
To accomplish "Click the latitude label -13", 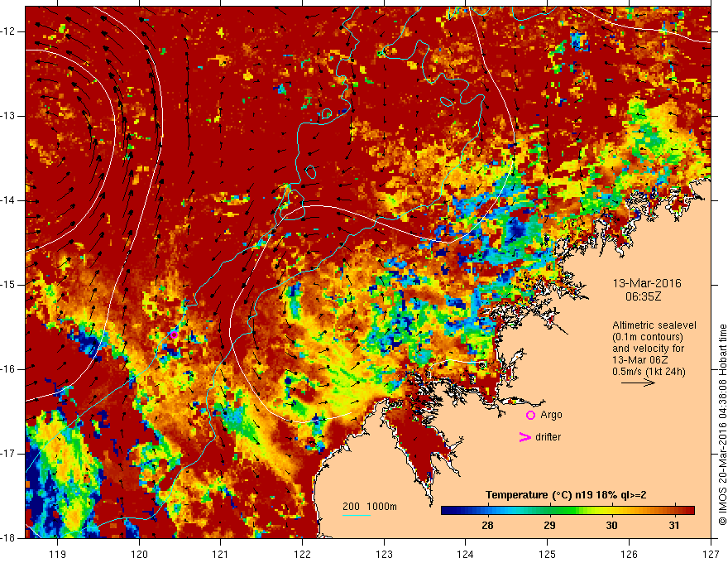I will pyautogui.click(x=8, y=116).
